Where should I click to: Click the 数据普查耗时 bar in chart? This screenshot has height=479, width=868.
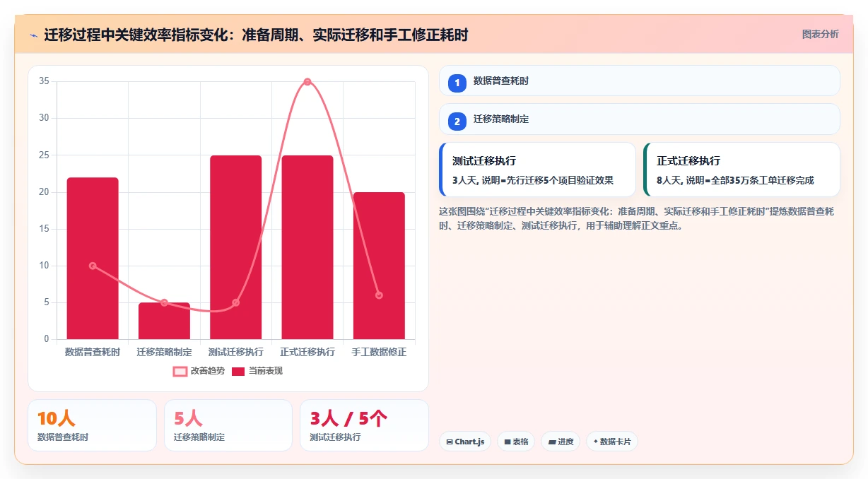point(93,259)
